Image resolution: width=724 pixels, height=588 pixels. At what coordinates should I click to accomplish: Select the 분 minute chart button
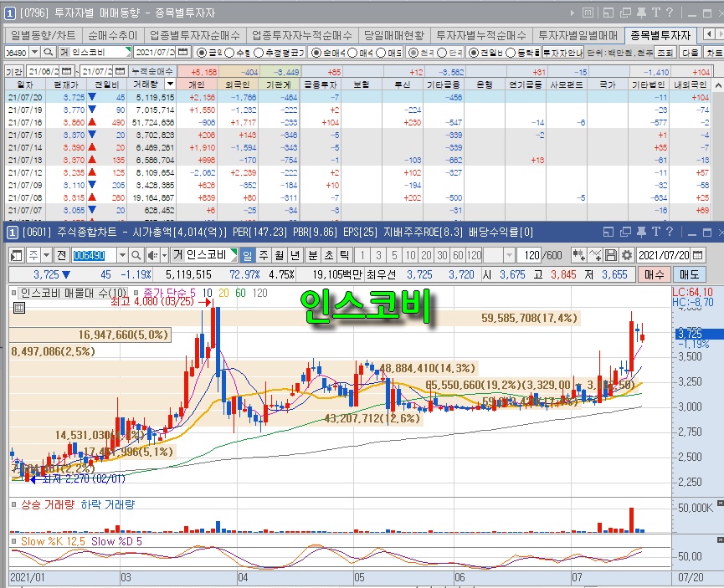pyautogui.click(x=312, y=255)
